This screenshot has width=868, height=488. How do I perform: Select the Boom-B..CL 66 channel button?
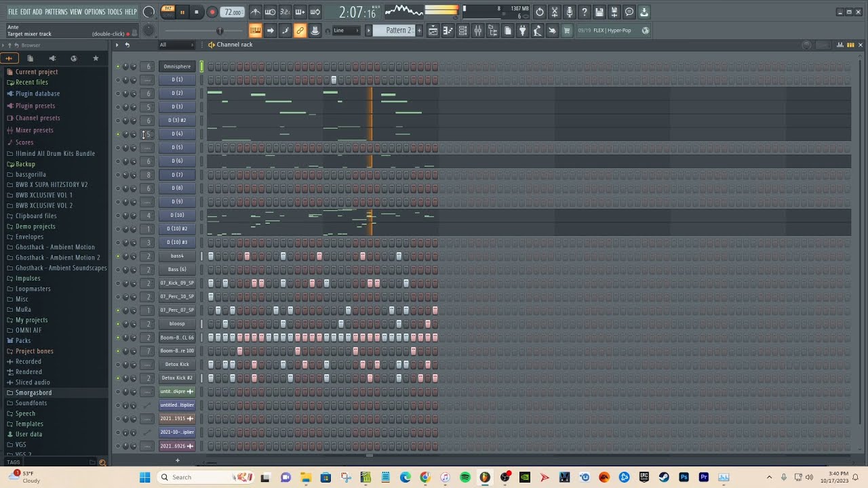pyautogui.click(x=177, y=338)
